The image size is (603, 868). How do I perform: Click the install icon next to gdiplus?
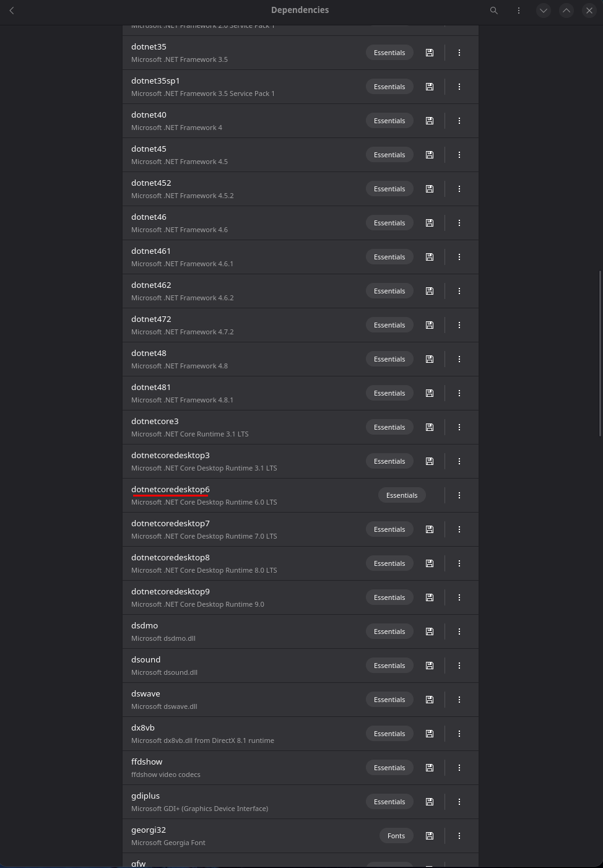coord(430,802)
